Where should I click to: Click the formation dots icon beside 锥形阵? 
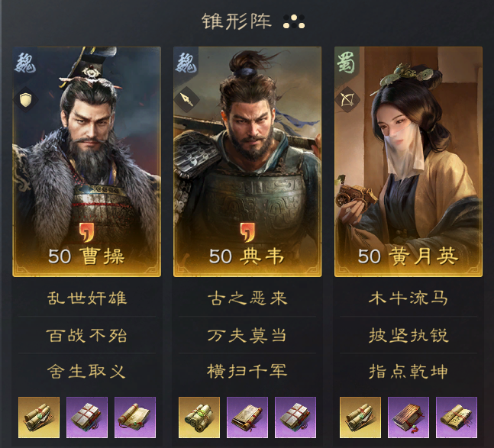(x=294, y=21)
